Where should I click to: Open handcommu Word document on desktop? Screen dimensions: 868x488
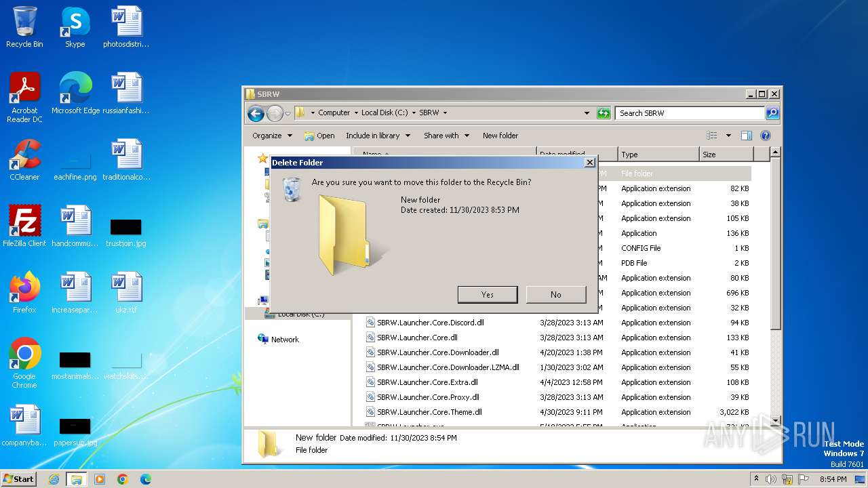pyautogui.click(x=75, y=227)
